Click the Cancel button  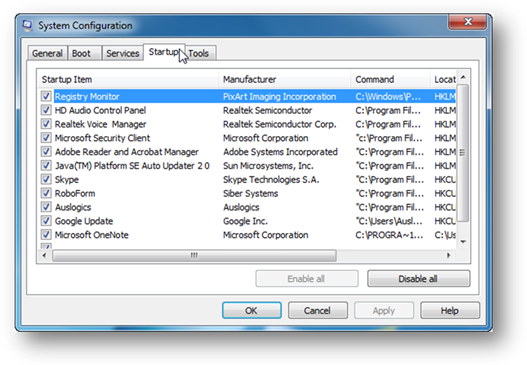pyautogui.click(x=317, y=310)
